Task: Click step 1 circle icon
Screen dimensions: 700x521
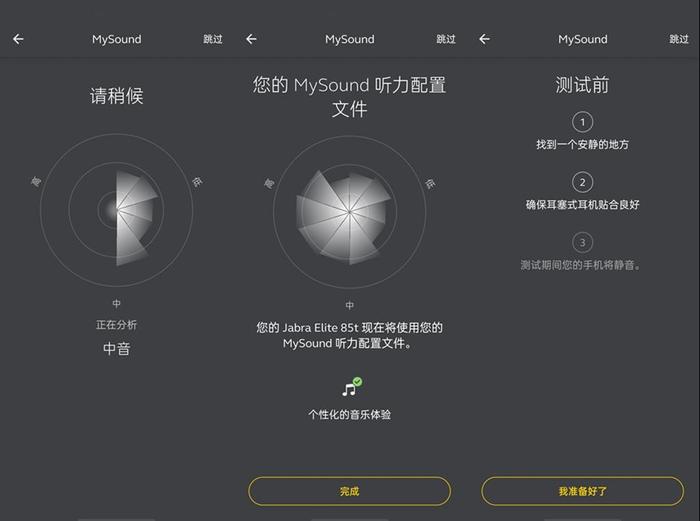Action: pyautogui.click(x=582, y=122)
